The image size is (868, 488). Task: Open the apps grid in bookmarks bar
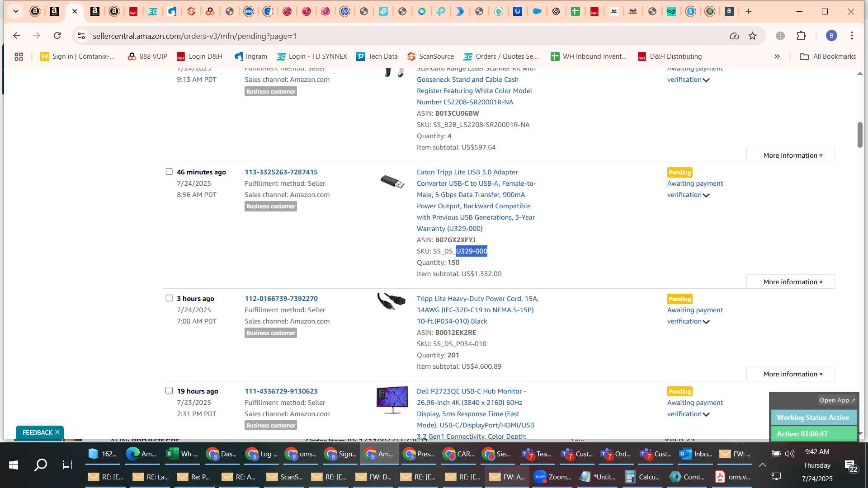[19, 56]
